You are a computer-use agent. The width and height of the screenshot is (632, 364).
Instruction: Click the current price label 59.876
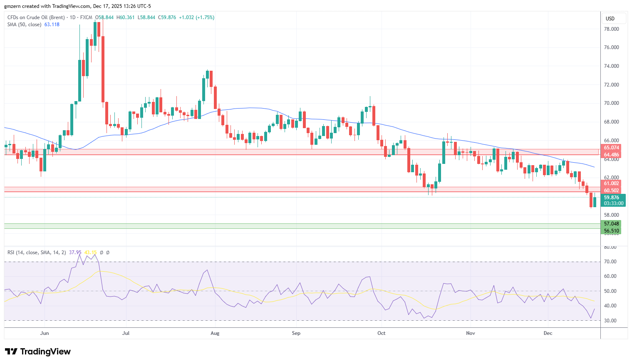611,198
